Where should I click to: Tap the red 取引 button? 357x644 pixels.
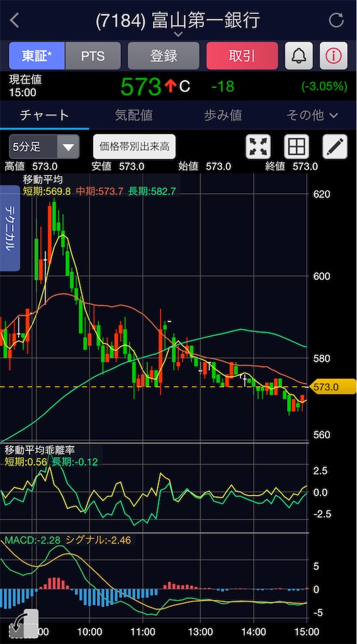coord(242,56)
